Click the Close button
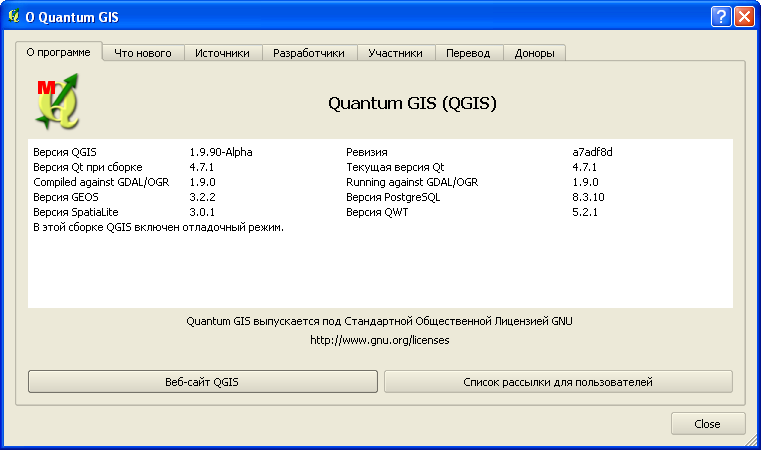Image resolution: width=761 pixels, height=450 pixels. pos(708,424)
